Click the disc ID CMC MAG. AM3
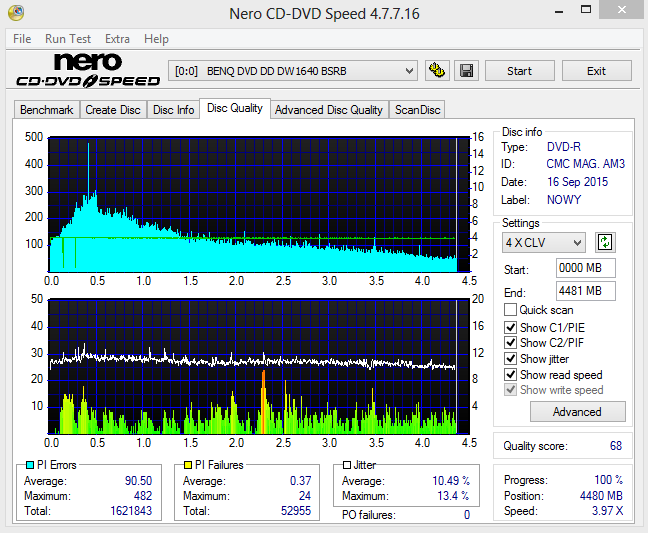 point(586,164)
